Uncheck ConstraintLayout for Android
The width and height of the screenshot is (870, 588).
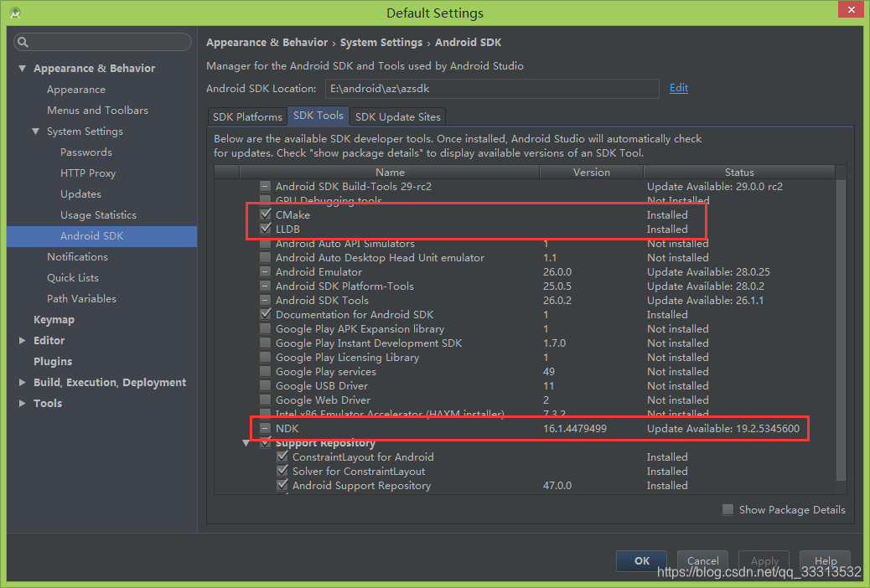pos(282,456)
